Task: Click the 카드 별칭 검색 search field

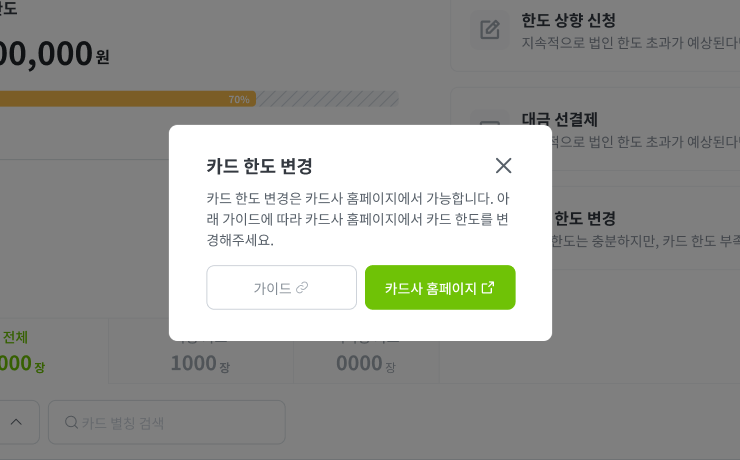Action: click(x=175, y=422)
